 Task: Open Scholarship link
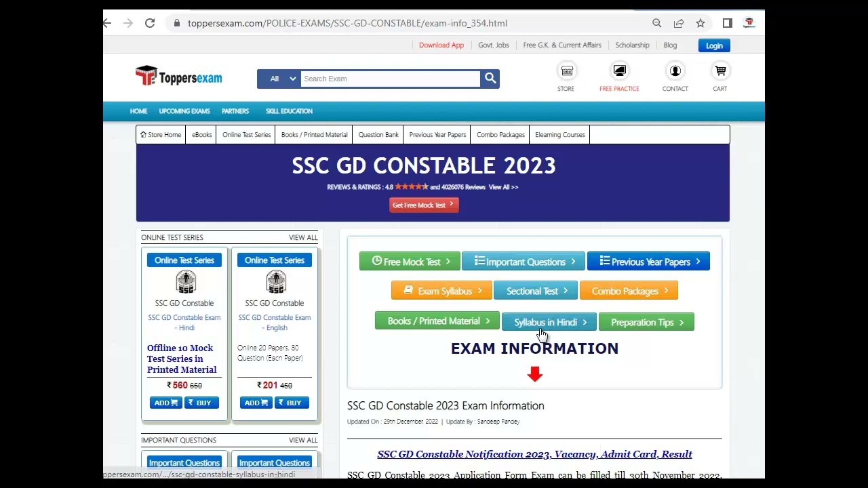632,45
